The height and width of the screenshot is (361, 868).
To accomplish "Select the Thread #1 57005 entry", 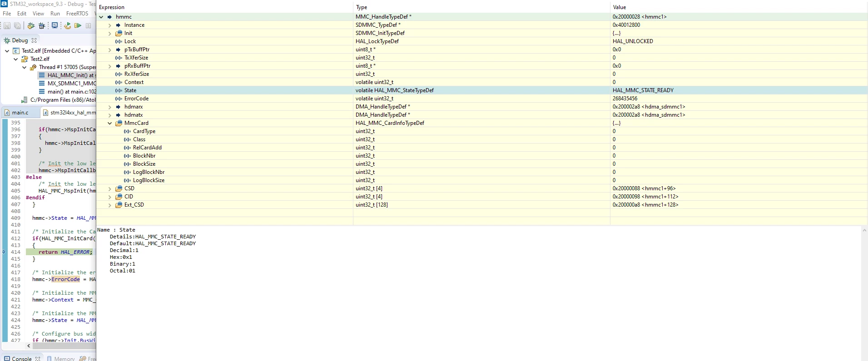I will pos(63,67).
